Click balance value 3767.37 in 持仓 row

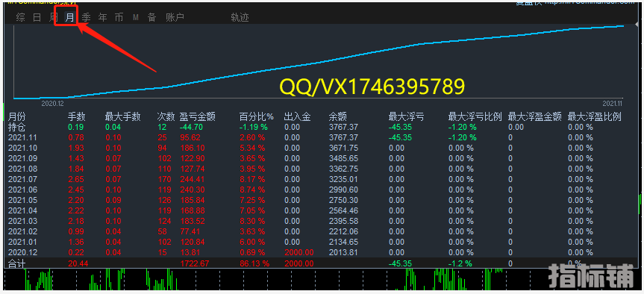(x=343, y=128)
